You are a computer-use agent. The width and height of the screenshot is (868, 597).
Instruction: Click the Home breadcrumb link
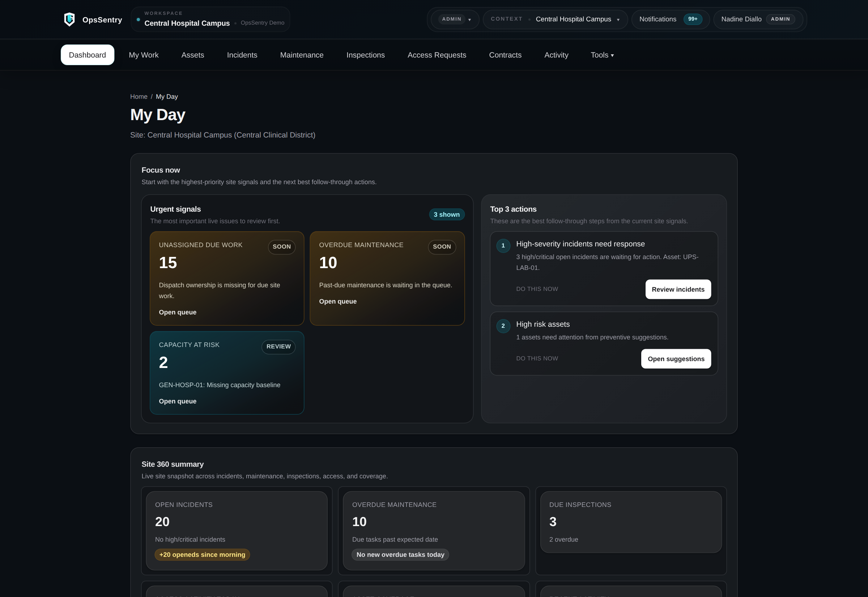pyautogui.click(x=139, y=97)
